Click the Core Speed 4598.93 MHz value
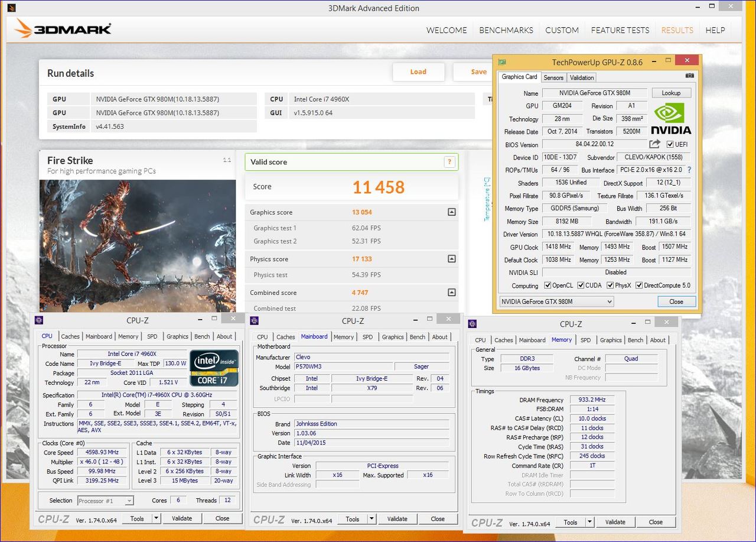The width and height of the screenshot is (756, 542). pyautogui.click(x=101, y=452)
